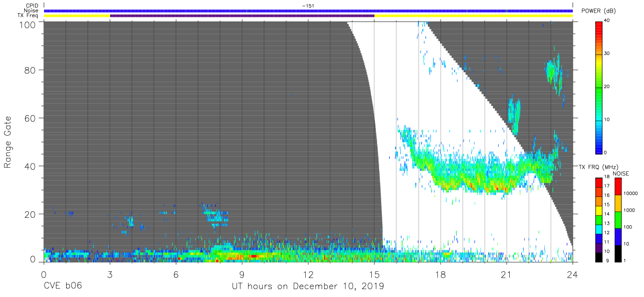The height and width of the screenshot is (297, 644).
Task: Click the 30 tick on the power colorbar
Action: point(607,54)
